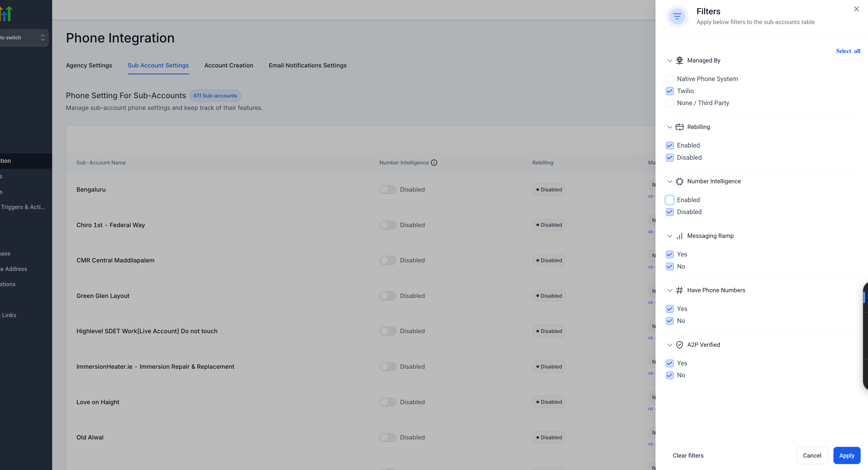Image resolution: width=868 pixels, height=470 pixels.
Task: Switch to the Agency Settings tab
Action: tap(89, 65)
